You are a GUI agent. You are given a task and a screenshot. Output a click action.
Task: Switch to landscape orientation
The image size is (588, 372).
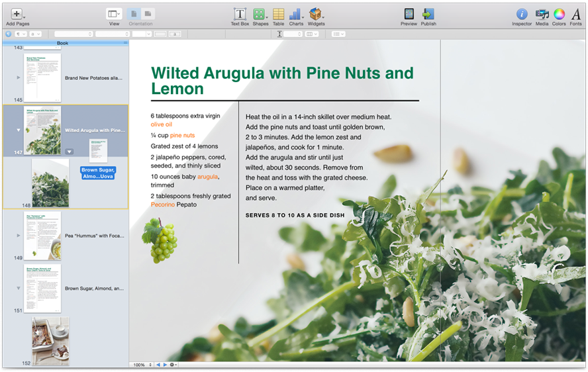pos(148,14)
